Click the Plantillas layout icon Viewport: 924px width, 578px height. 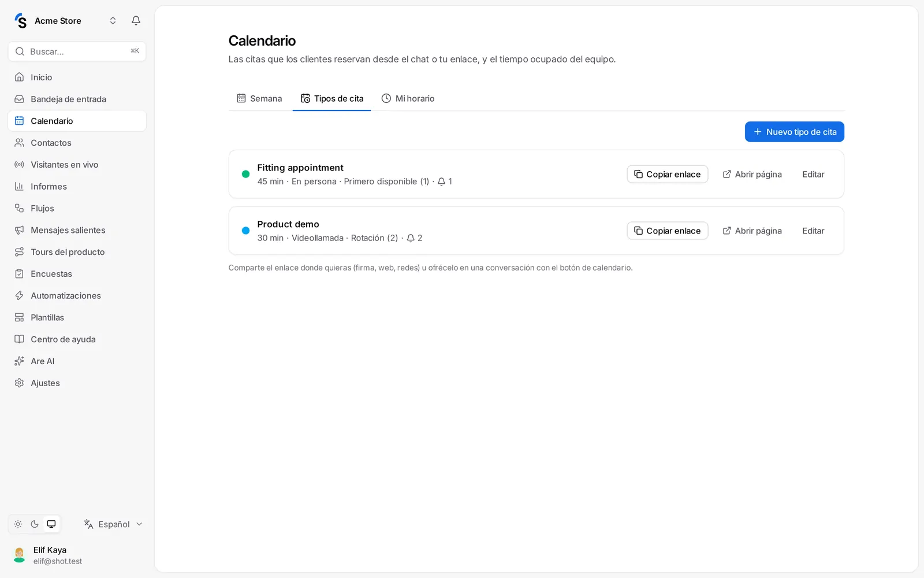tap(19, 317)
